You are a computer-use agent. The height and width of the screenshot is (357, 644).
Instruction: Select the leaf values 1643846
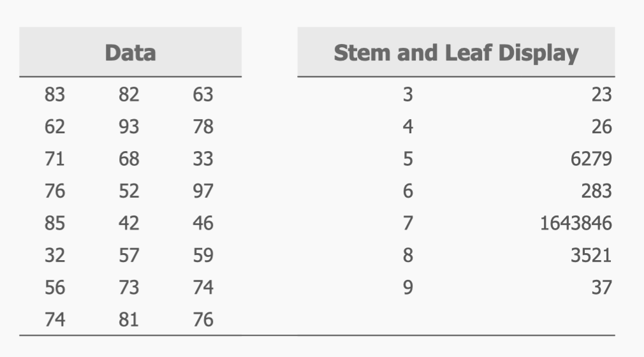(x=576, y=223)
